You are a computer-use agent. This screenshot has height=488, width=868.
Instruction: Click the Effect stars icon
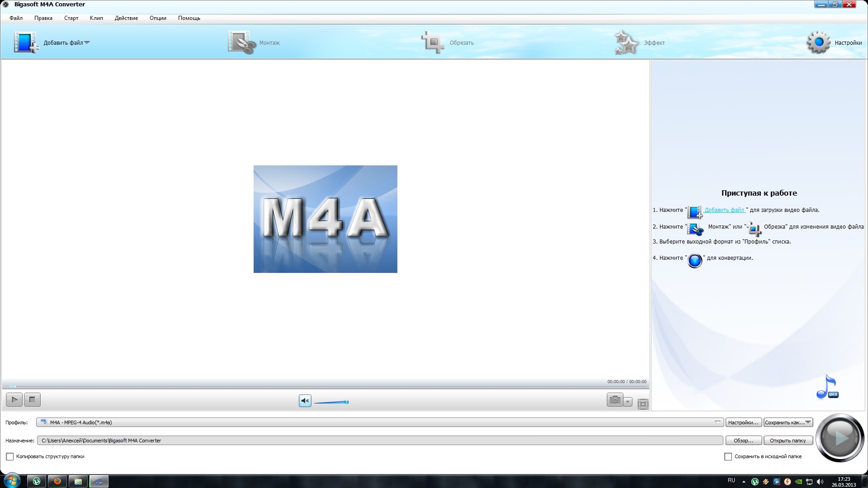[x=626, y=42]
